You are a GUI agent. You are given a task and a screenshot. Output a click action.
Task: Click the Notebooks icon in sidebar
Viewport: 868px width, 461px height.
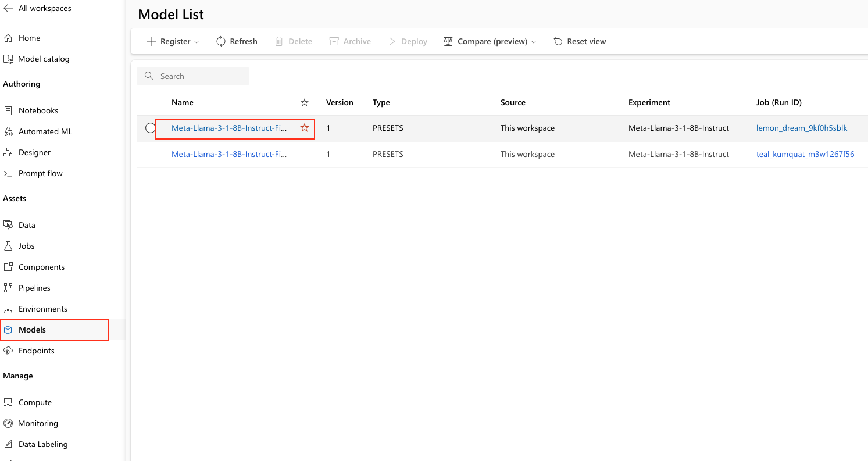coord(8,110)
